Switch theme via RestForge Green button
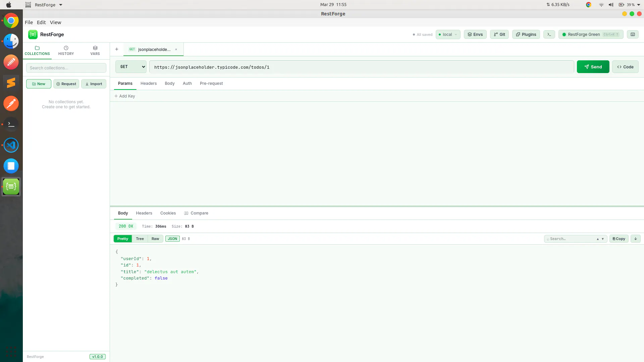Image resolution: width=644 pixels, height=362 pixels. (591, 35)
